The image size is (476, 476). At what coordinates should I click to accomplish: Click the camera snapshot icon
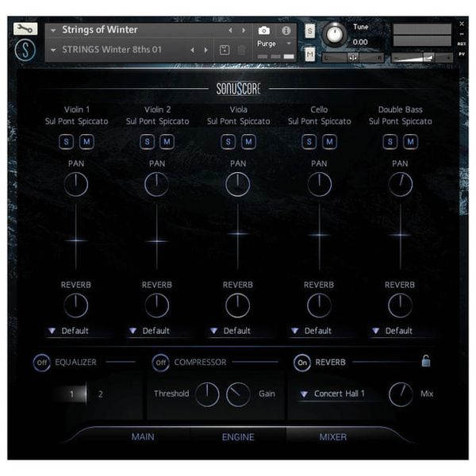[x=264, y=30]
